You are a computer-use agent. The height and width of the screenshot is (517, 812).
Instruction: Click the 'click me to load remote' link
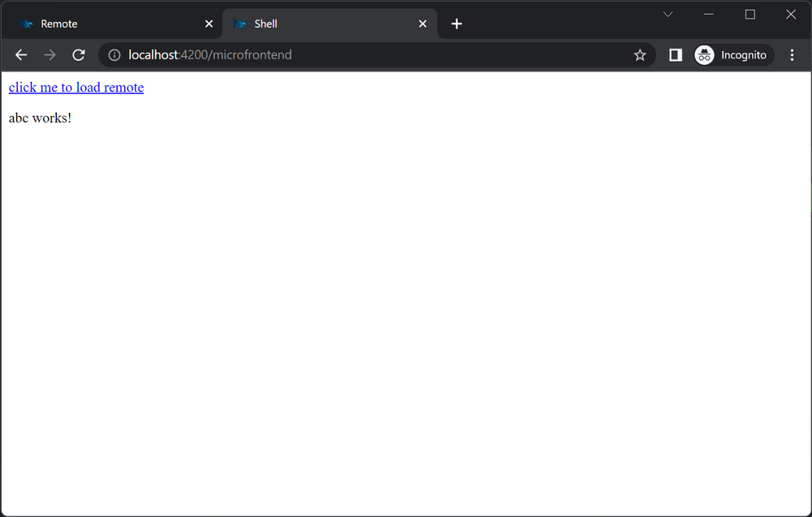point(76,87)
